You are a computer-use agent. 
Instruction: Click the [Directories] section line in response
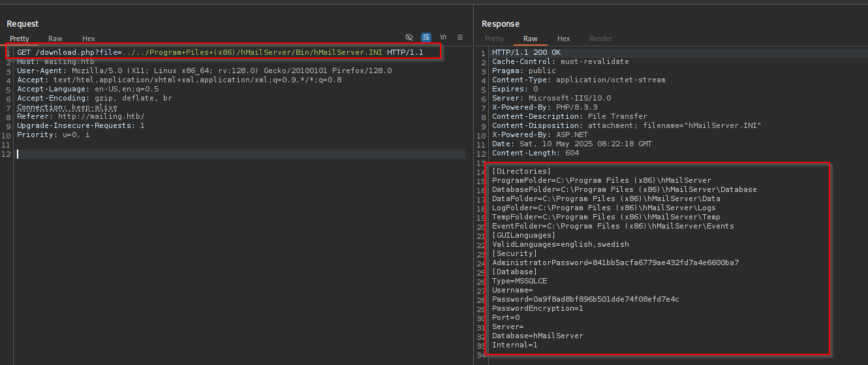pyautogui.click(x=521, y=171)
